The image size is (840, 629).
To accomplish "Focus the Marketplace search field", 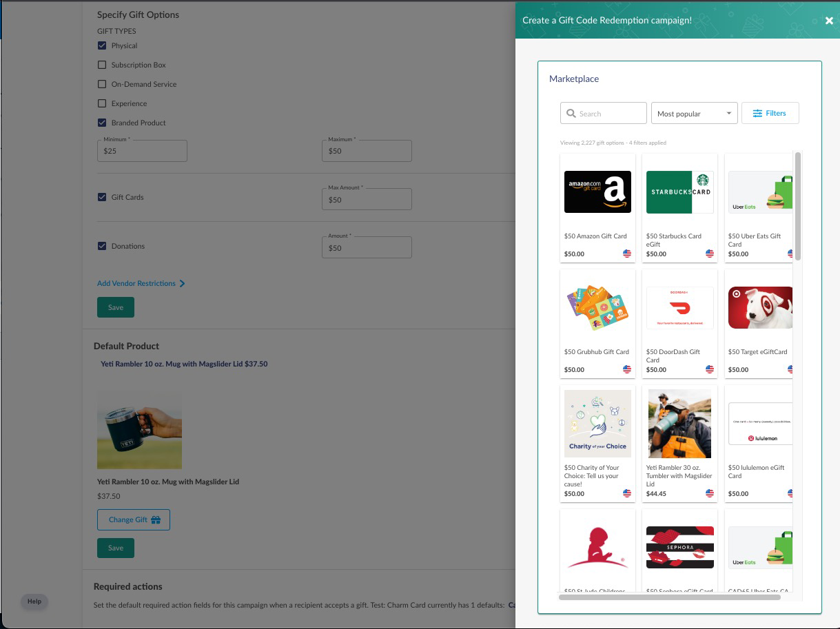I will point(604,114).
